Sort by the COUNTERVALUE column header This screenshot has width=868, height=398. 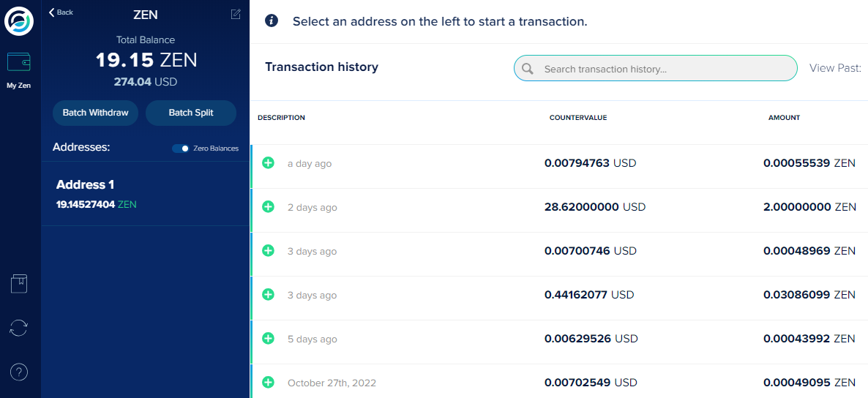point(578,118)
